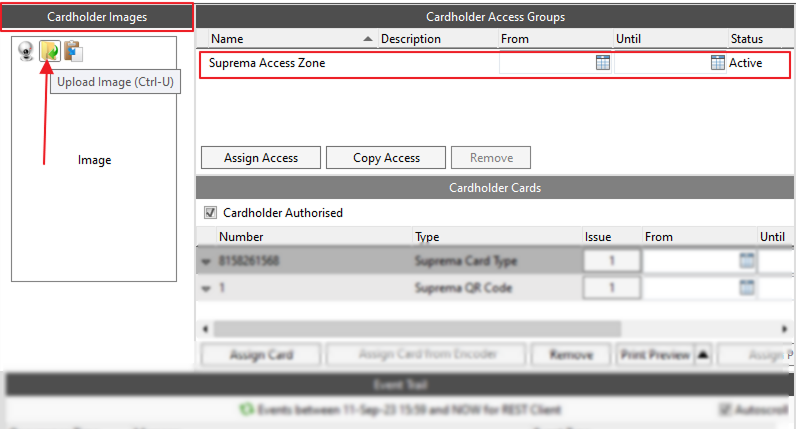The image size is (796, 429).
Task: Click the Copy Access button
Action: click(x=387, y=158)
